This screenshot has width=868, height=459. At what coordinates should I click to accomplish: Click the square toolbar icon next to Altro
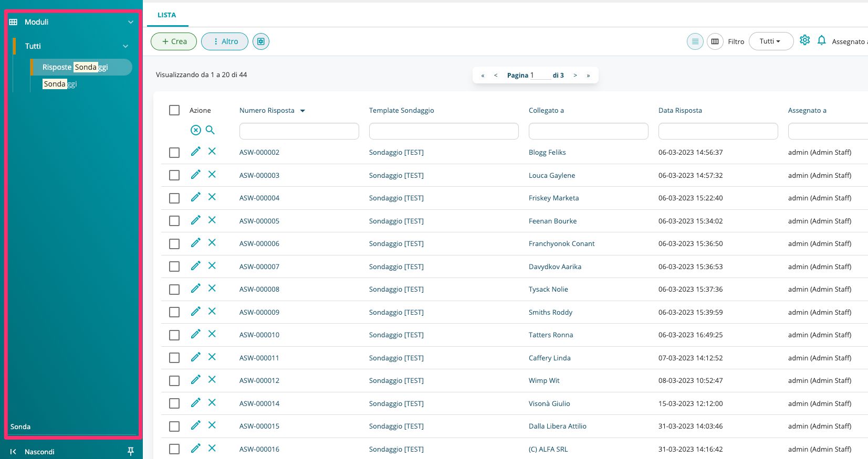tap(261, 41)
